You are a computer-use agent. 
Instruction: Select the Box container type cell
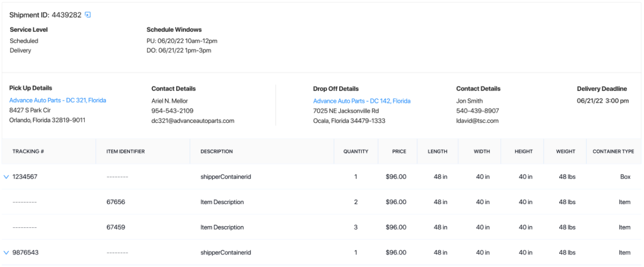(625, 177)
